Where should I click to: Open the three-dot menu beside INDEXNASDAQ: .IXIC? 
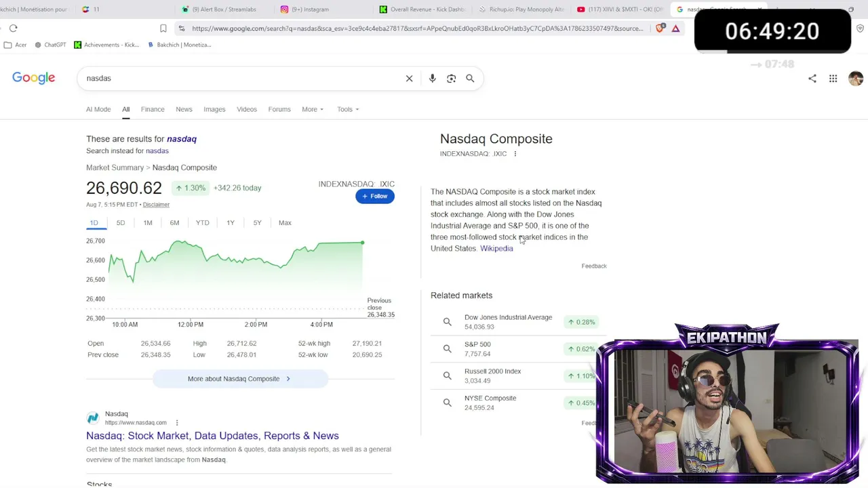click(x=515, y=154)
